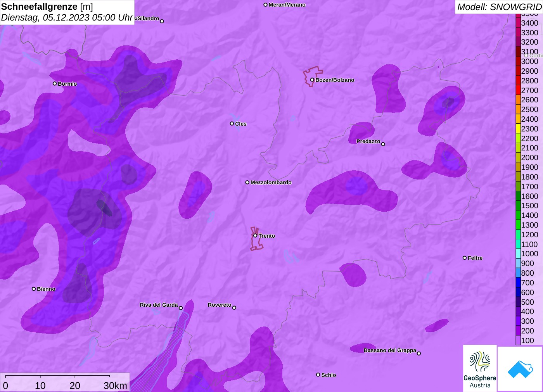Click the legend value '300'

pyautogui.click(x=527, y=321)
